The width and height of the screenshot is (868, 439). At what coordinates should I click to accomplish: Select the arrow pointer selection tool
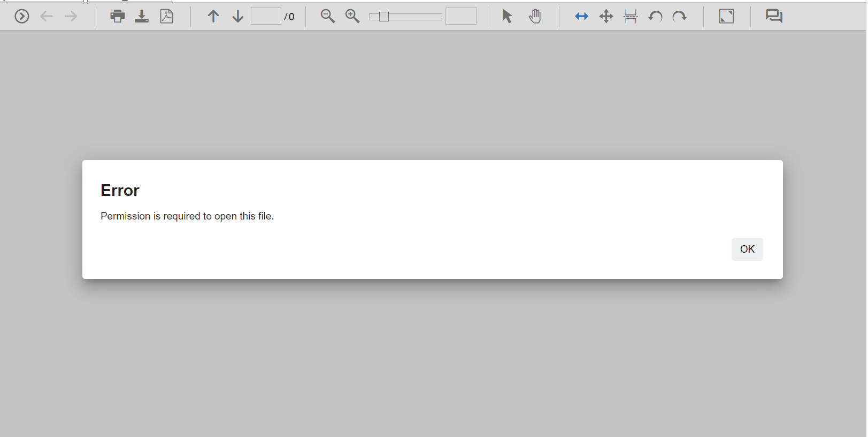[507, 17]
